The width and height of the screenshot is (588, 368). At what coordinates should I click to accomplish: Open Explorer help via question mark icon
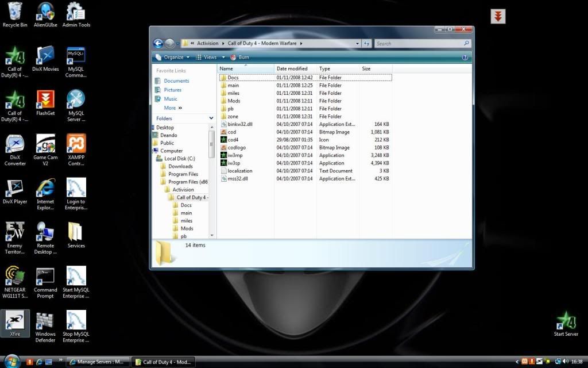(465, 57)
